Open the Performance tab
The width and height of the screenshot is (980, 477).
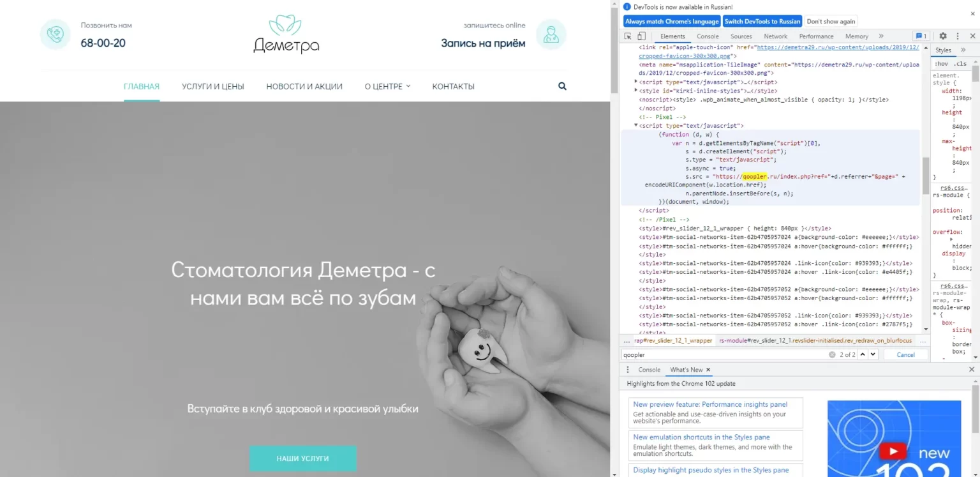(816, 36)
